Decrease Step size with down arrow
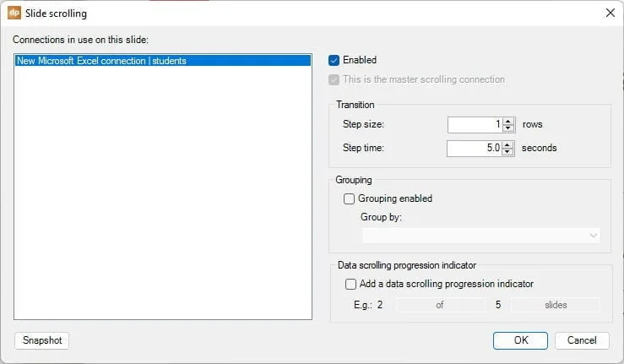The width and height of the screenshot is (624, 364). click(x=507, y=128)
